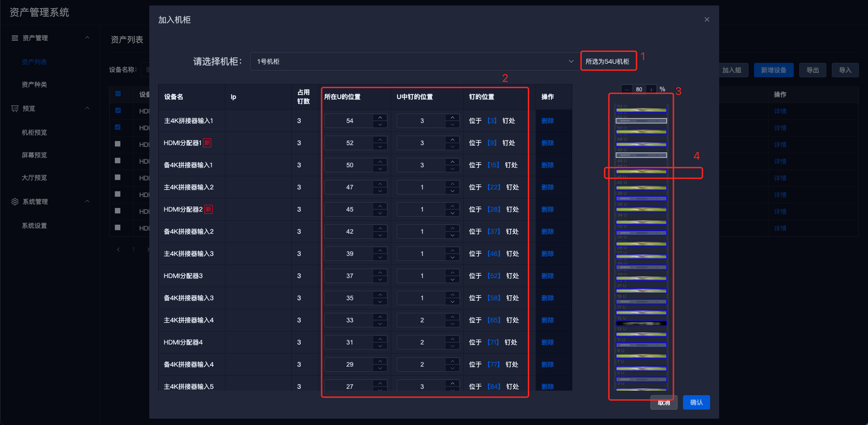Collapse the 系统管理 sidebar group chevron
The height and width of the screenshot is (425, 868).
[x=87, y=202]
